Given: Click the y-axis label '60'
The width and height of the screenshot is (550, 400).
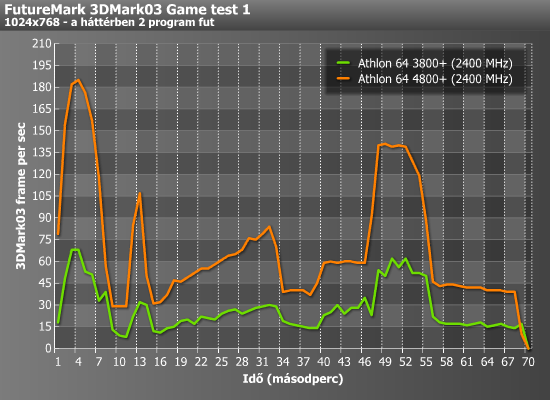Looking at the screenshot, I should tap(45, 261).
